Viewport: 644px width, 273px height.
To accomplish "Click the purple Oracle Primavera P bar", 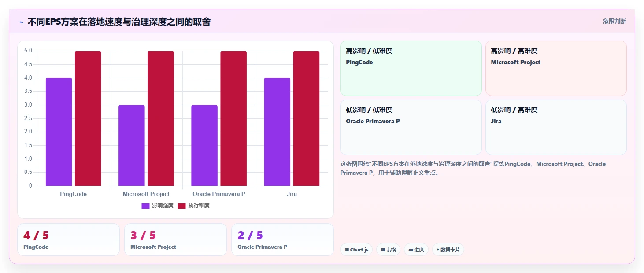I will (204, 145).
